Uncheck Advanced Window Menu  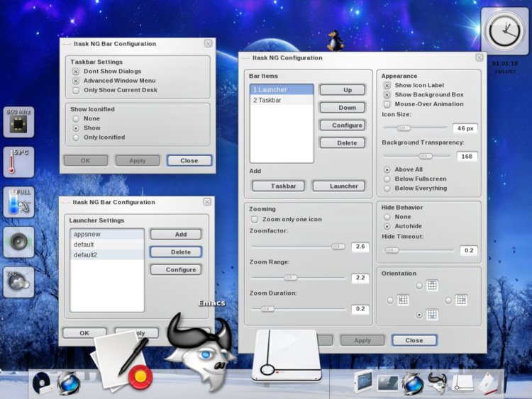coord(76,81)
